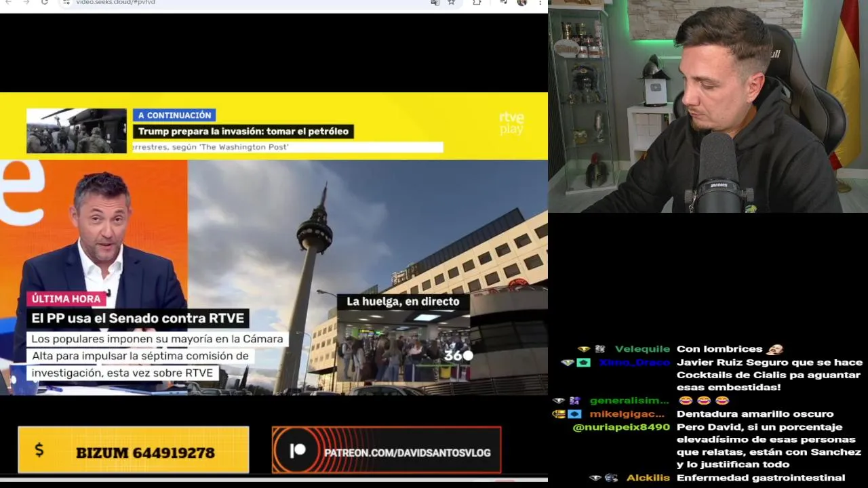Click the airport crowd live video inset

403,346
